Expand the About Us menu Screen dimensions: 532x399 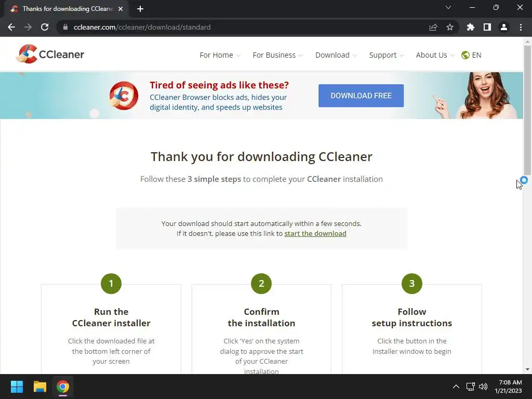click(435, 55)
